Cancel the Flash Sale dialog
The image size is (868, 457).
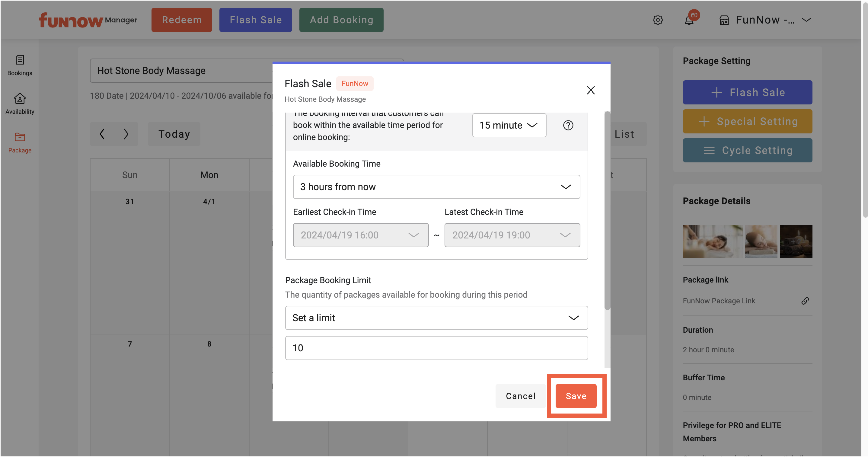(520, 396)
